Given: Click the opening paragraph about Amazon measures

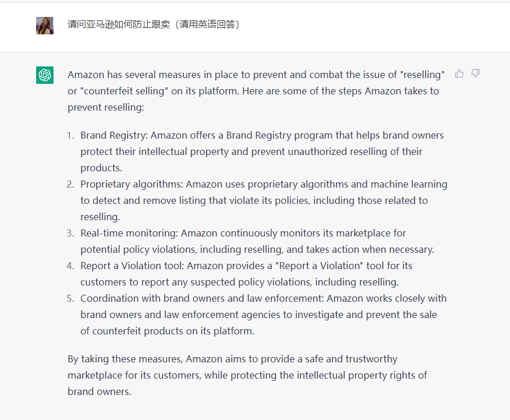Looking at the screenshot, I should pyautogui.click(x=256, y=91).
